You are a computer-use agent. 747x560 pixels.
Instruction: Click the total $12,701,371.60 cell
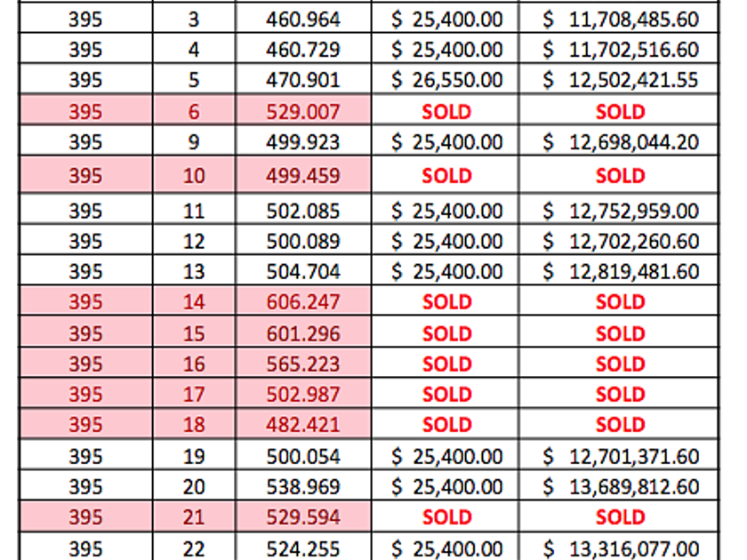click(621, 457)
